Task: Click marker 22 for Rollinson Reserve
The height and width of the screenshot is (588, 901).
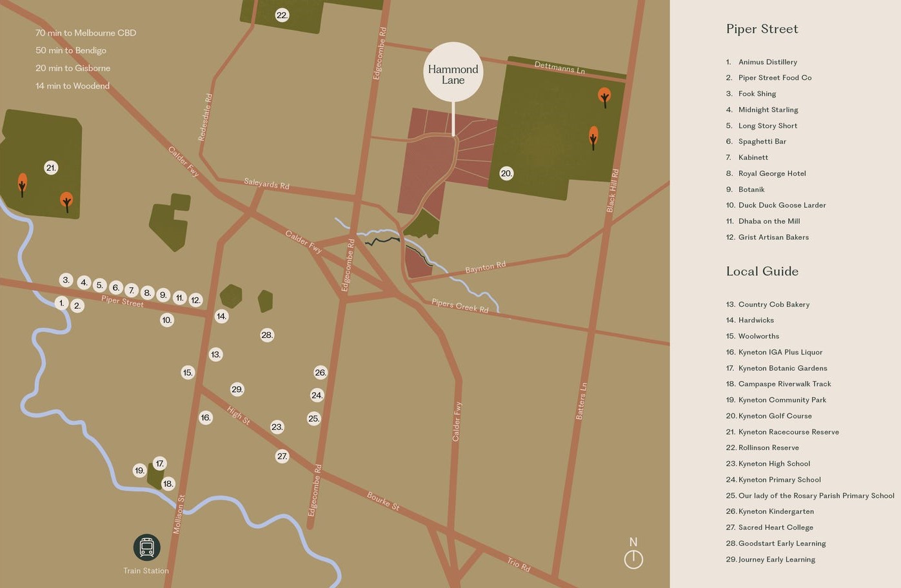Action: [282, 14]
